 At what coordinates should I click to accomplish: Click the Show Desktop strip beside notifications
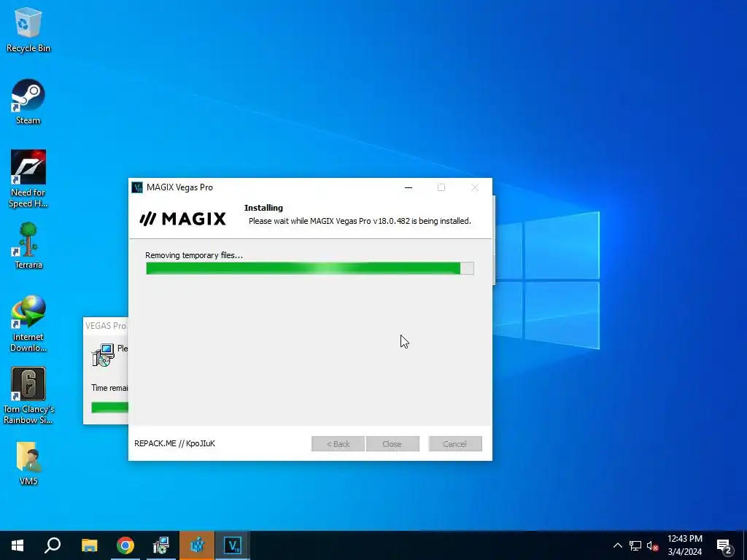click(x=745, y=545)
